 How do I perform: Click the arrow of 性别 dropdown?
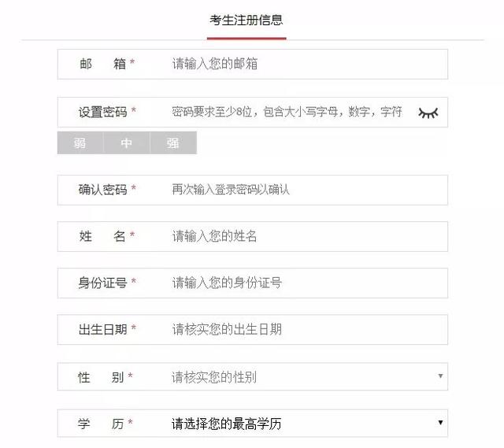click(x=440, y=376)
